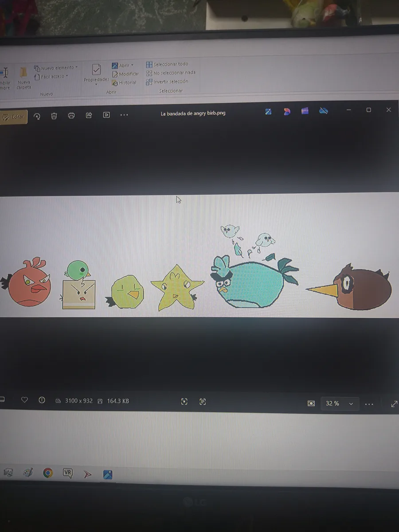This screenshot has width=399, height=532.
Task: Click the scan text icon in bottom bar
Action: point(203,402)
